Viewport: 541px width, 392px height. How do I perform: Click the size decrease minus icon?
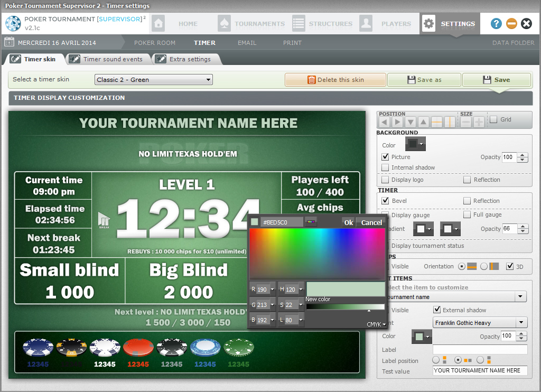pyautogui.click(x=466, y=122)
